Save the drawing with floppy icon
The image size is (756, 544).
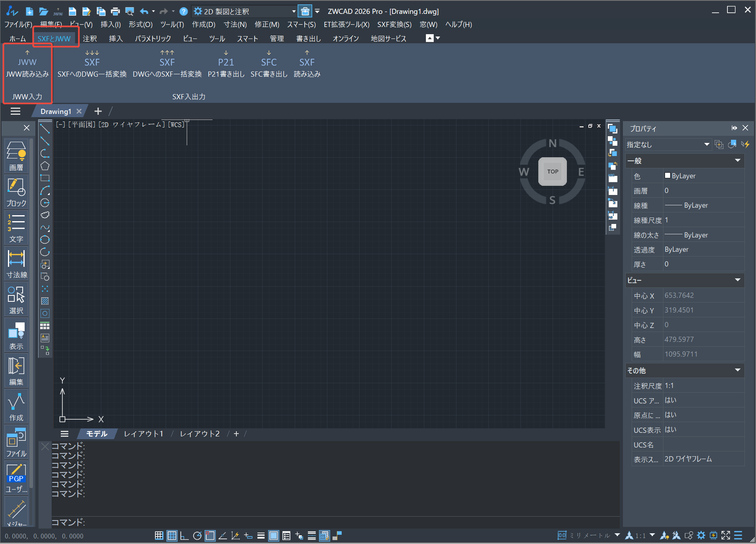pos(72,12)
